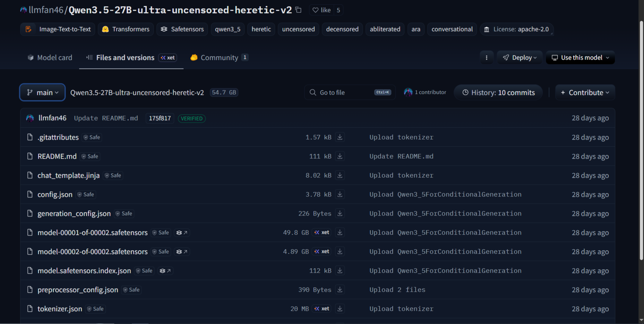Click the ara tag

416,29
